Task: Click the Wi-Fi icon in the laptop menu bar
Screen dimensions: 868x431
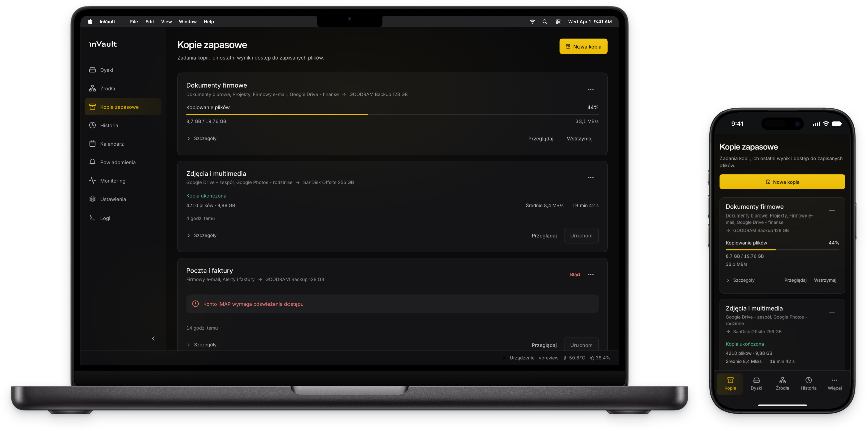Action: (532, 22)
